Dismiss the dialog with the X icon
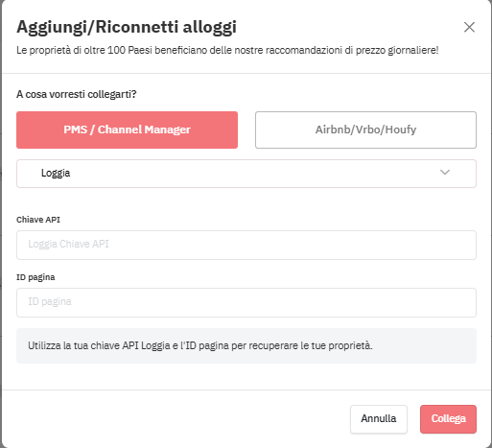This screenshot has height=448, width=492. click(x=469, y=27)
